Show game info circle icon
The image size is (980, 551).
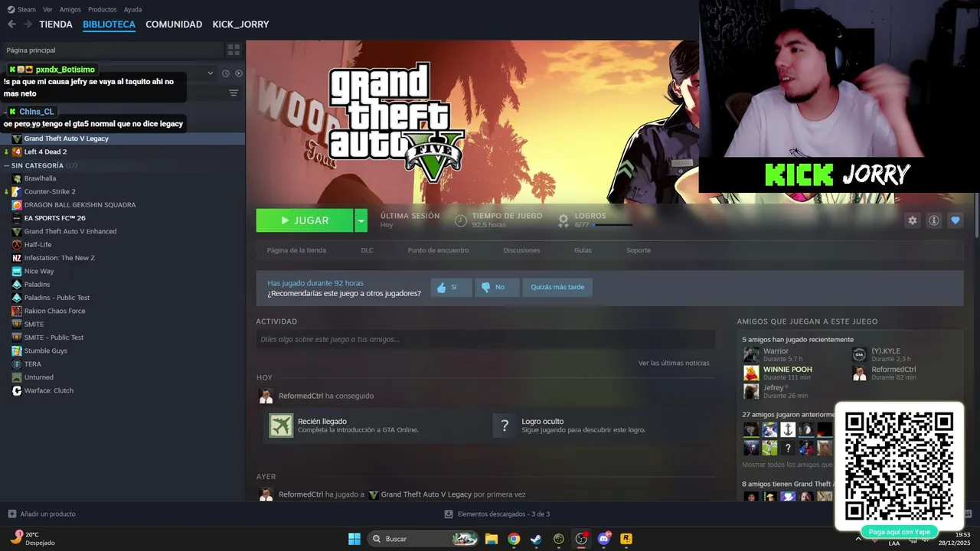pos(933,220)
